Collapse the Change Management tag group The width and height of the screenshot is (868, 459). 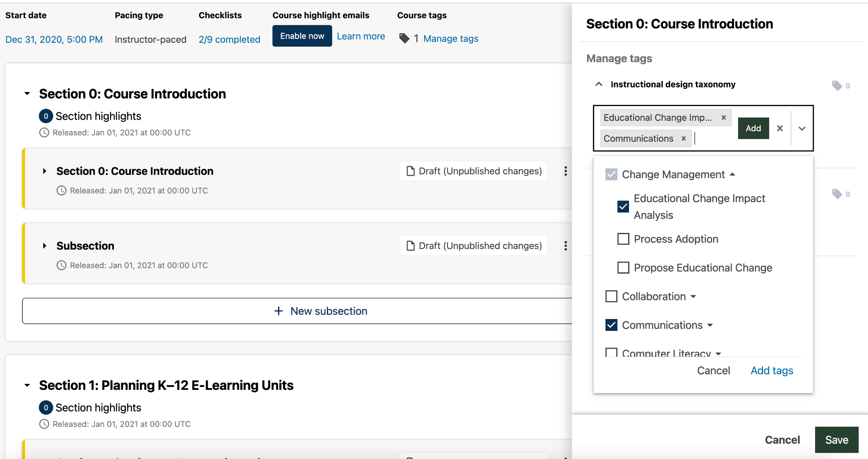pyautogui.click(x=732, y=174)
